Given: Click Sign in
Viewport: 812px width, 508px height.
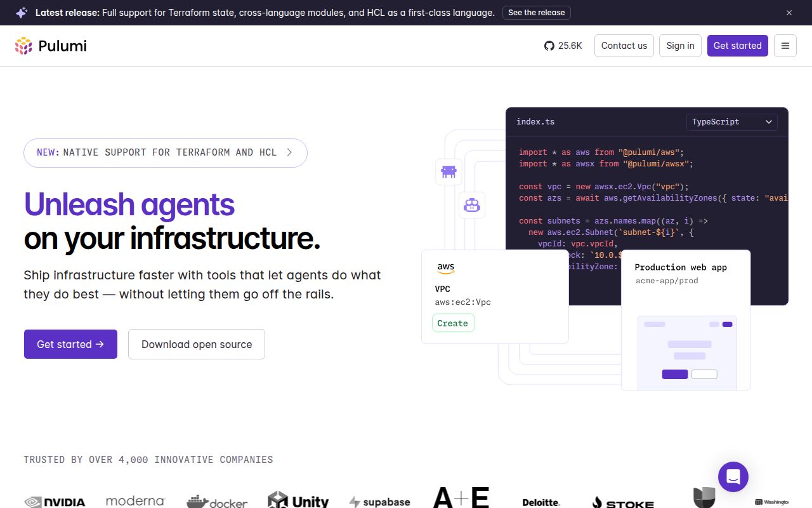Looking at the screenshot, I should 681,46.
